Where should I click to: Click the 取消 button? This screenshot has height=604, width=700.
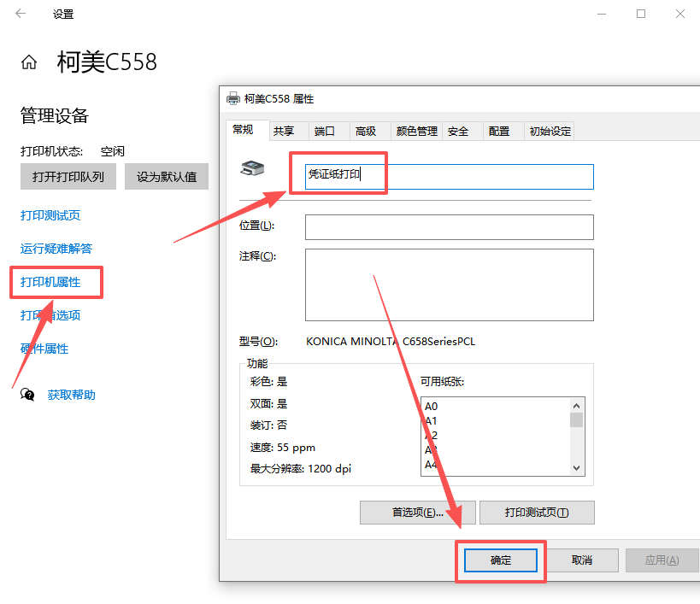pos(582,560)
